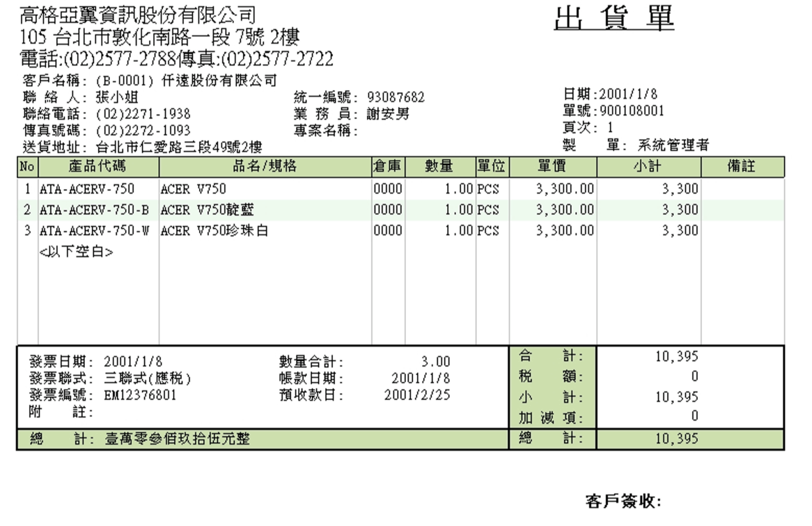
Task: Click the ACER V750珍珠白 product name
Action: click(214, 231)
